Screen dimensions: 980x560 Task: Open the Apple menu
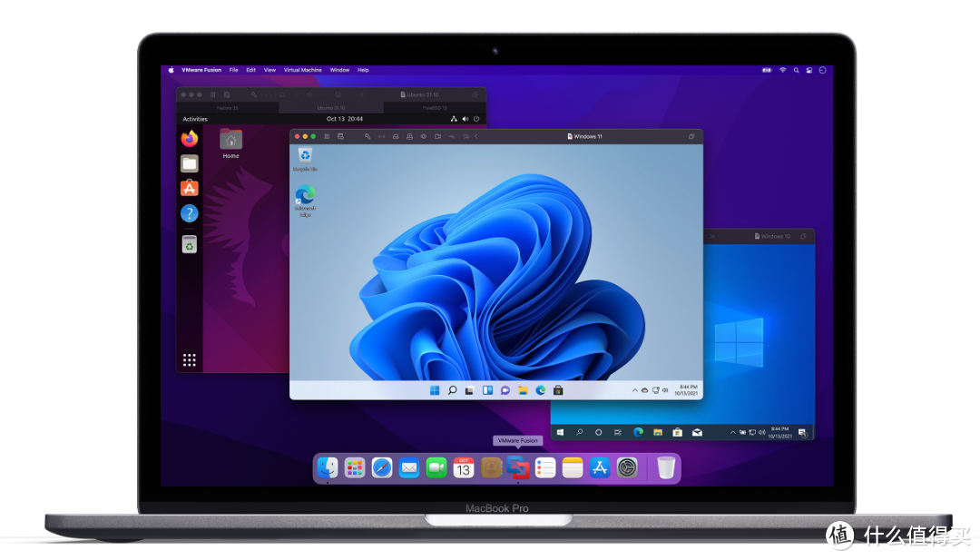(171, 70)
